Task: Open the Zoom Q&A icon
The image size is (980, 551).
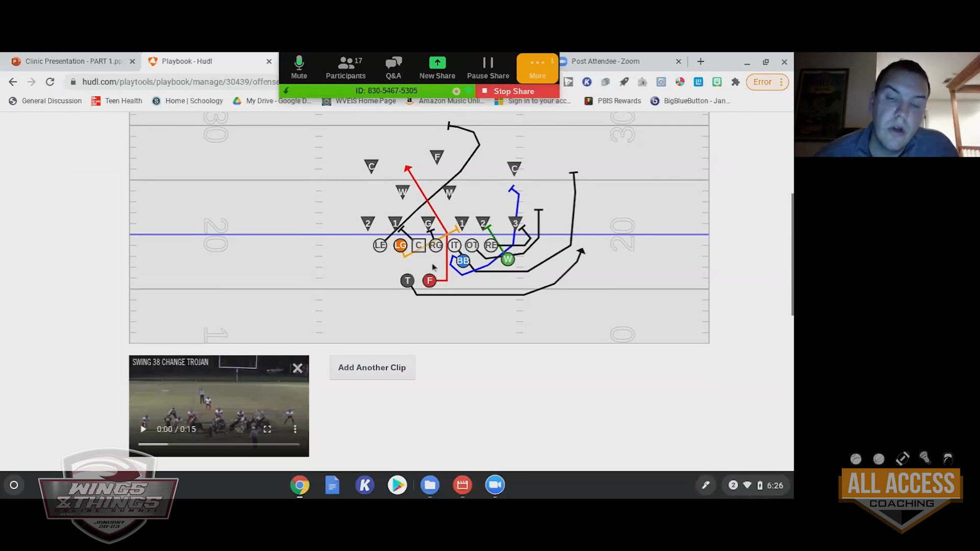Action: click(393, 68)
